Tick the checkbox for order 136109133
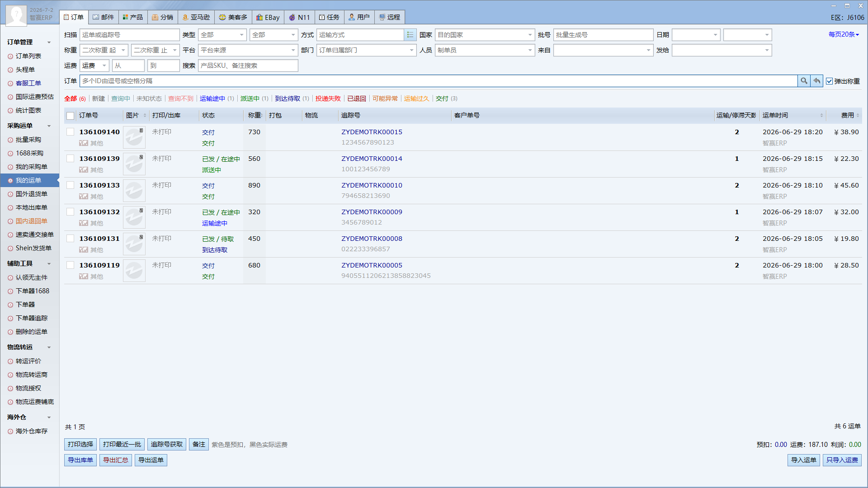Viewport: 868px width, 488px height. pos(71,185)
